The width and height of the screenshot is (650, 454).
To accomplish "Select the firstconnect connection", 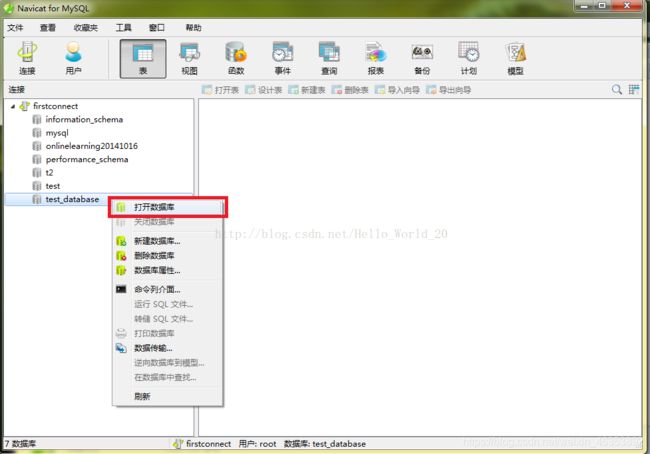I will tap(55, 106).
